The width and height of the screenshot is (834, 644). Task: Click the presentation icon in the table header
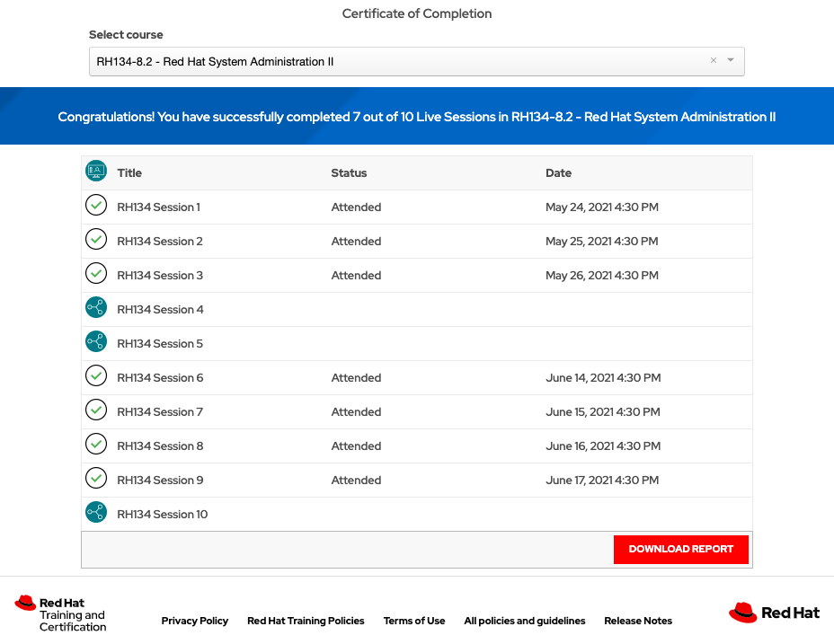(x=95, y=172)
